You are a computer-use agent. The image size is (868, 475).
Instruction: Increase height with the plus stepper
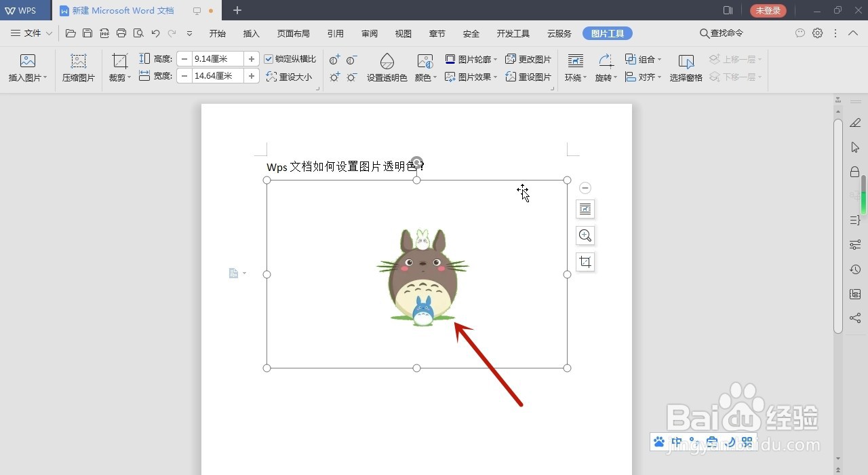[252, 59]
